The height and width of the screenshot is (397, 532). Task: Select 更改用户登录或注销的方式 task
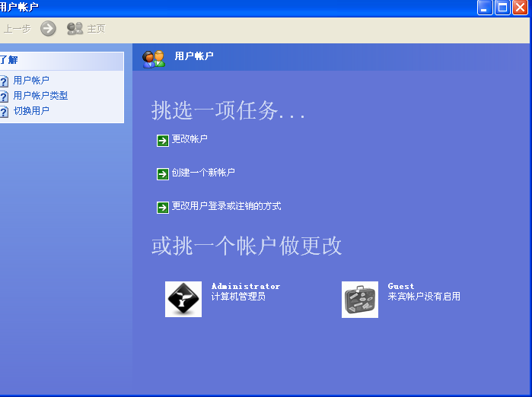(226, 206)
